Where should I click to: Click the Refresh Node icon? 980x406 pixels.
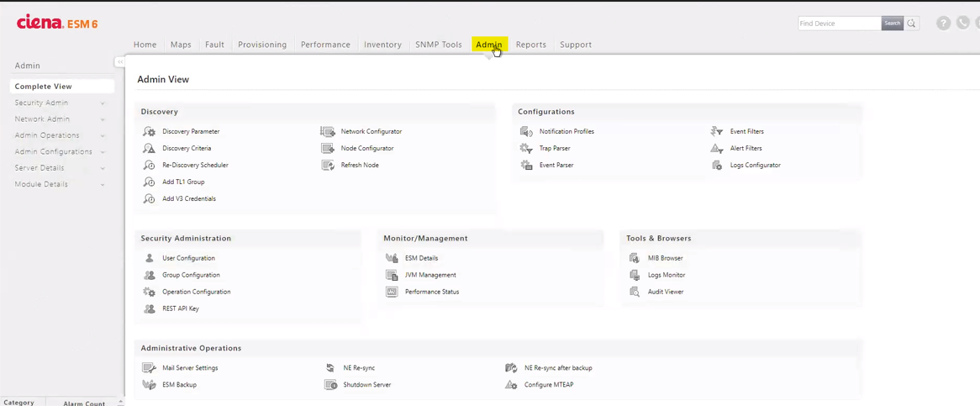click(x=328, y=166)
